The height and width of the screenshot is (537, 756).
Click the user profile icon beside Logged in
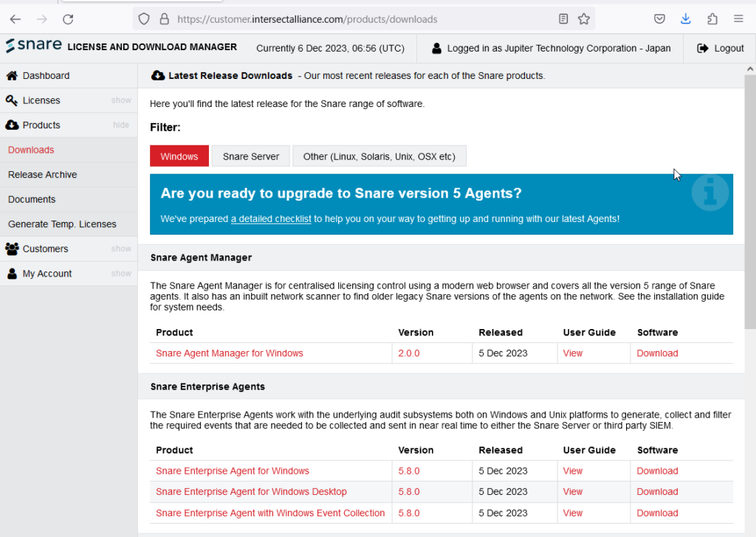tap(436, 48)
